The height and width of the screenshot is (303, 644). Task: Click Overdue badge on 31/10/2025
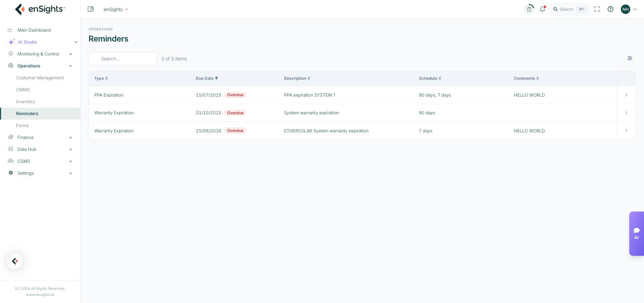tap(235, 113)
